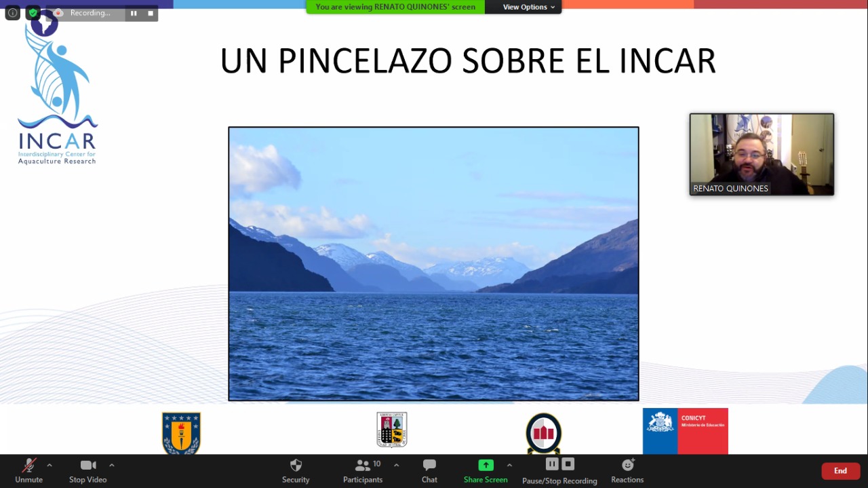Open the View Options dropdown
The image size is (868, 488).
[x=528, y=7]
